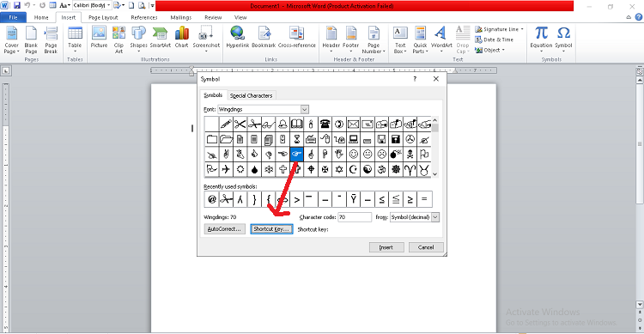Select the airplane symbol in grid

coord(226,169)
